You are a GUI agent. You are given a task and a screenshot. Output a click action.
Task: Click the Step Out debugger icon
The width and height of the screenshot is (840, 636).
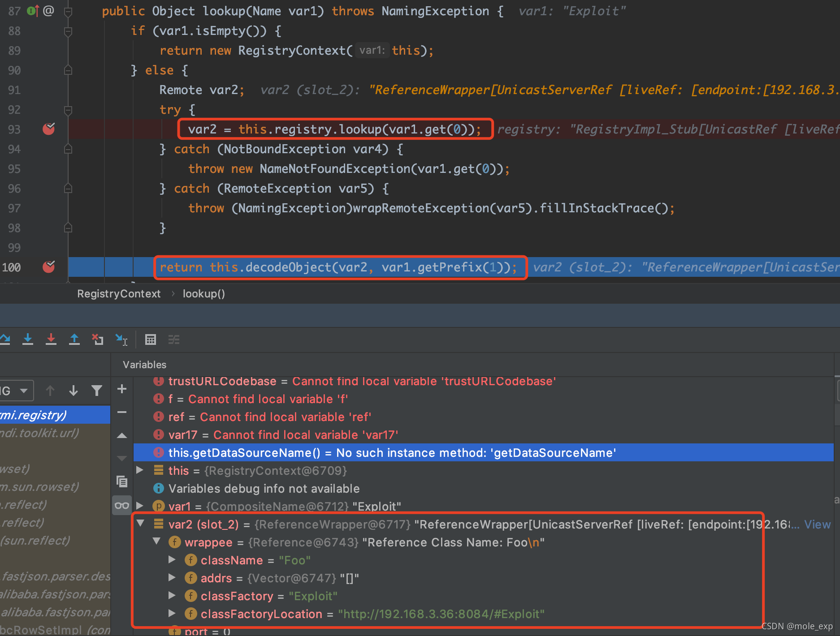tap(74, 339)
